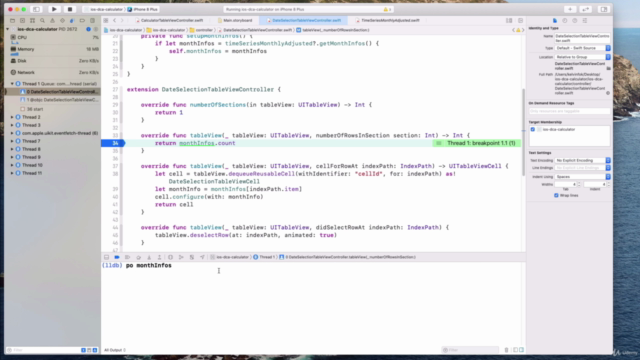This screenshot has width=640, height=360.
Task: Run the app with the Play button
Action: coord(54,9)
